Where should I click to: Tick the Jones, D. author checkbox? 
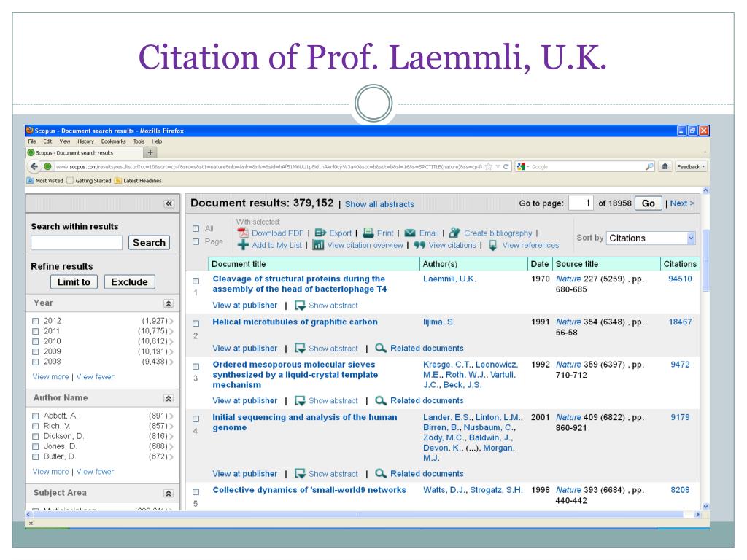pyautogui.click(x=35, y=447)
